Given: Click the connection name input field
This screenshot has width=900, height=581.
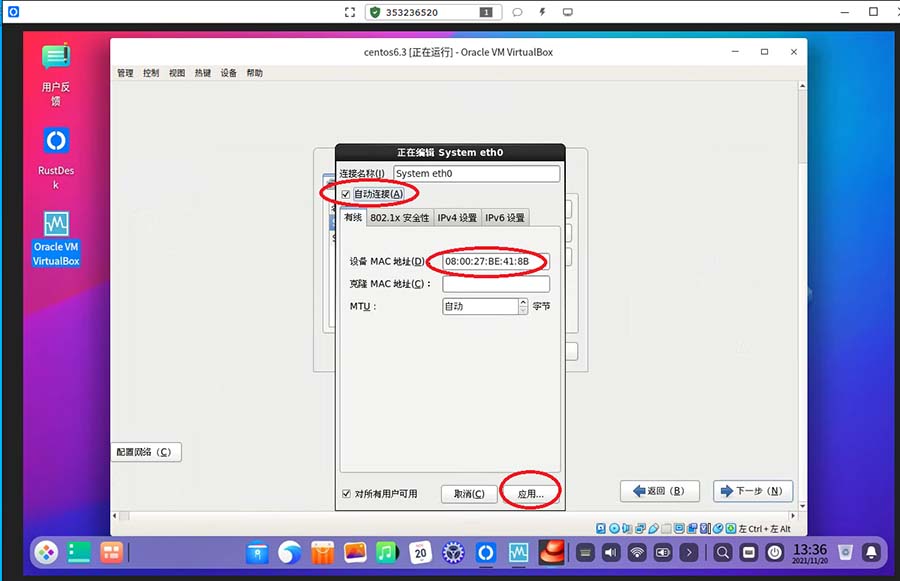Looking at the screenshot, I should coord(476,173).
